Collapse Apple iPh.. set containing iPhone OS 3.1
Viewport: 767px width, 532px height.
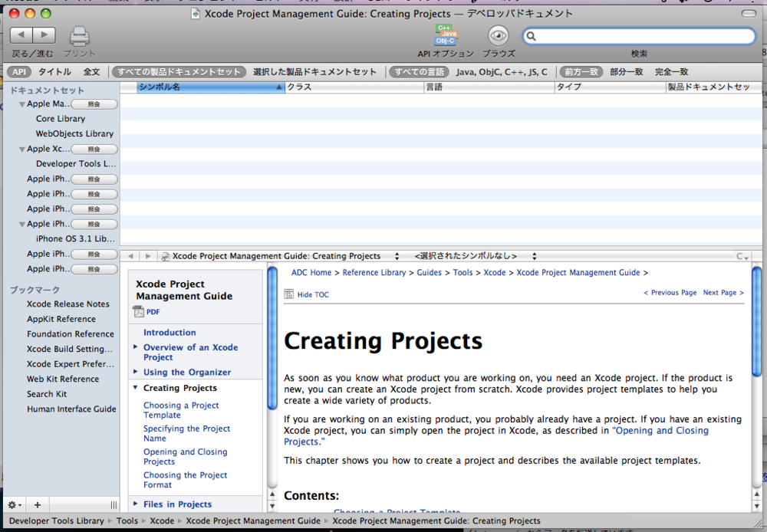[22, 225]
